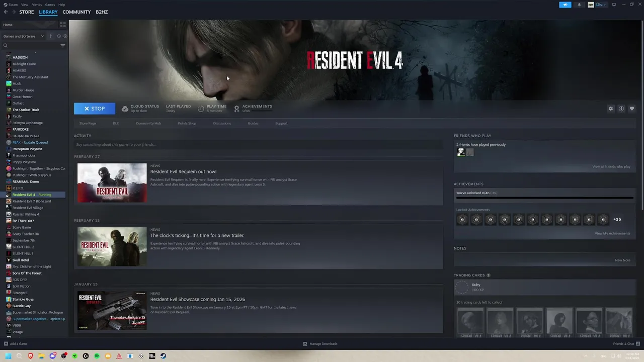Open collections grid view icon
The height and width of the screenshot is (362, 644).
coord(63,24)
